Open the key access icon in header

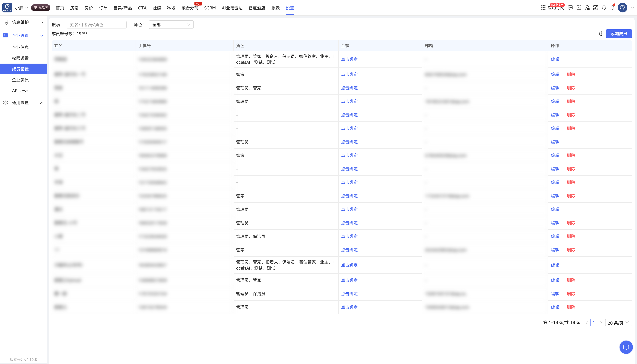595,8
